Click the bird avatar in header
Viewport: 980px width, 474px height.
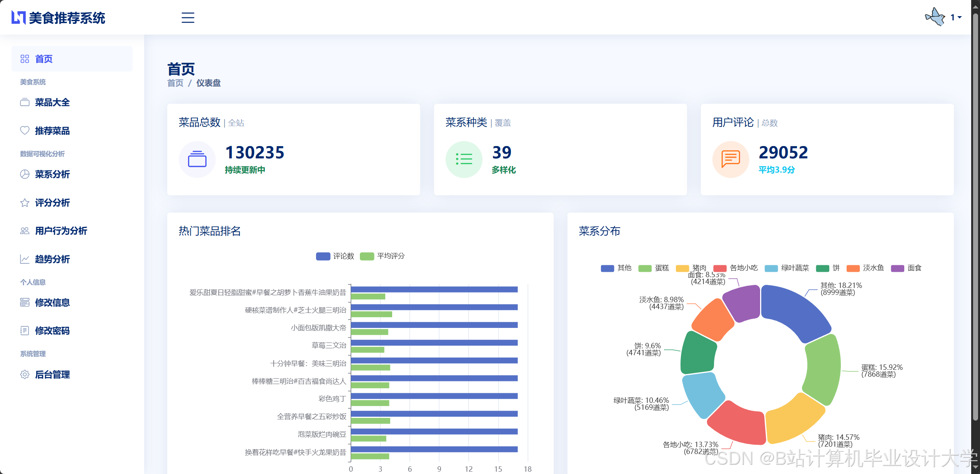(935, 17)
